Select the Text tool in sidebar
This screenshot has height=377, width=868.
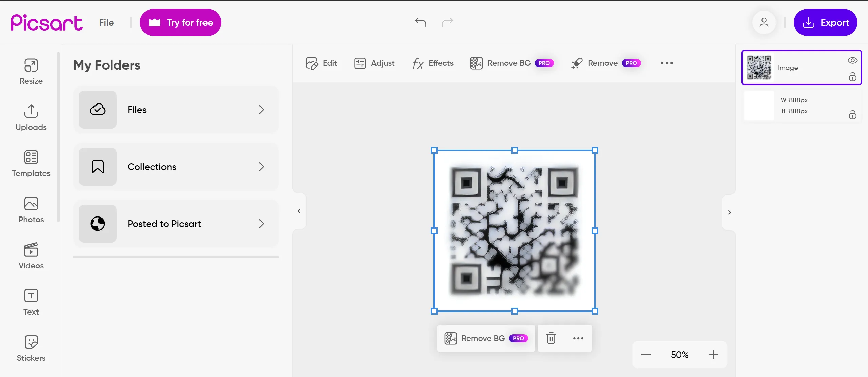31,302
